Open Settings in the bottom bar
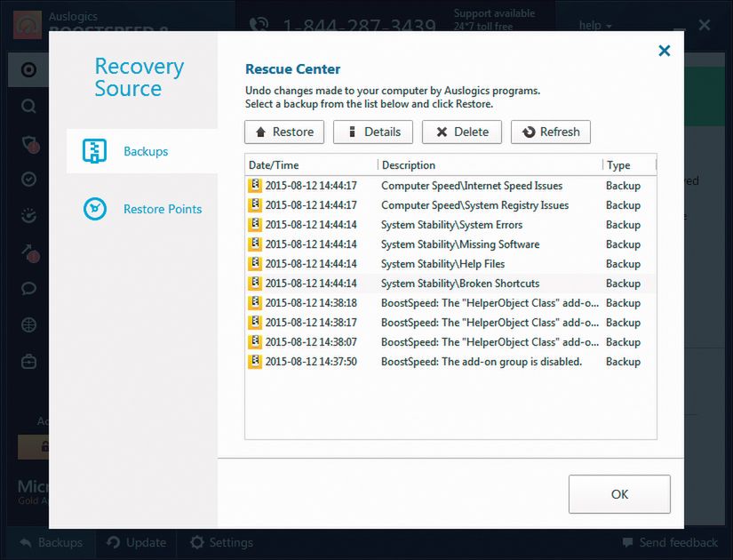This screenshot has width=733, height=560. pos(221,542)
